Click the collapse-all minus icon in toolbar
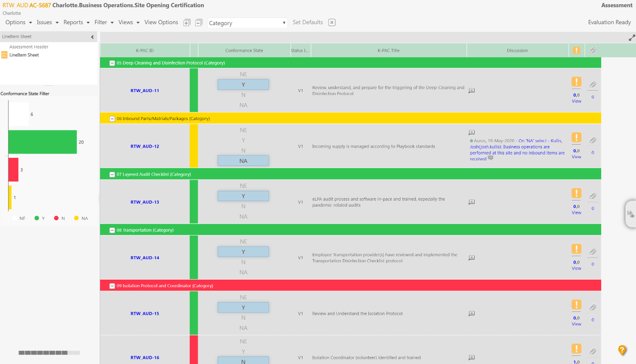The height and width of the screenshot is (364, 636). 199,23
